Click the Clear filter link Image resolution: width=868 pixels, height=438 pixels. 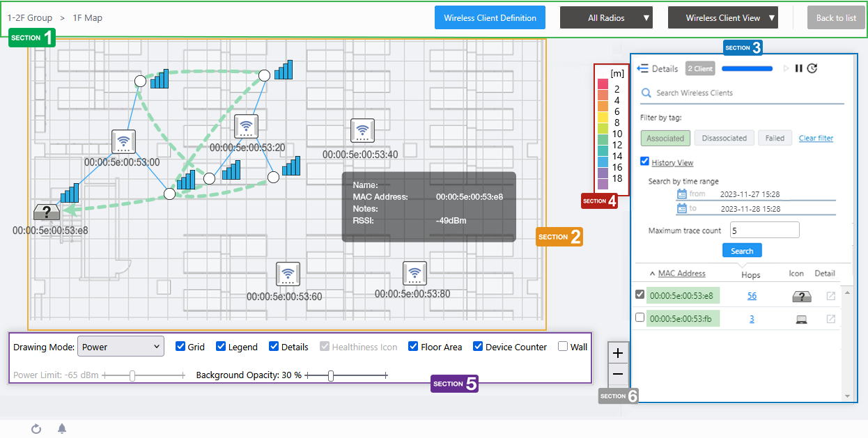tap(816, 138)
